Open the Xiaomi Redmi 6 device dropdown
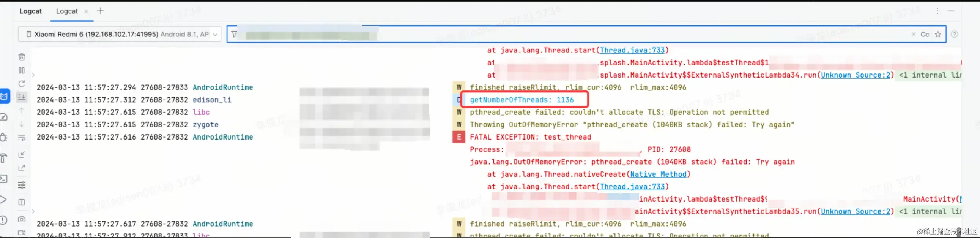Image resolution: width=980 pixels, height=238 pixels. 120,34
